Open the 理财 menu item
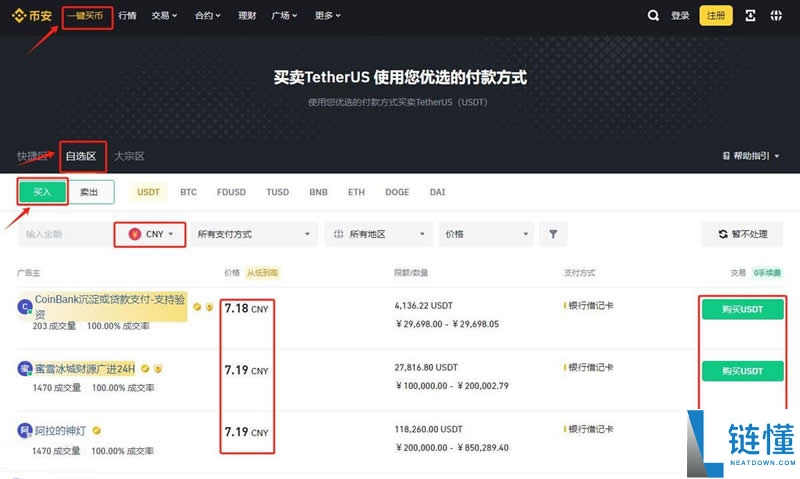This screenshot has height=479, width=800. point(247,16)
